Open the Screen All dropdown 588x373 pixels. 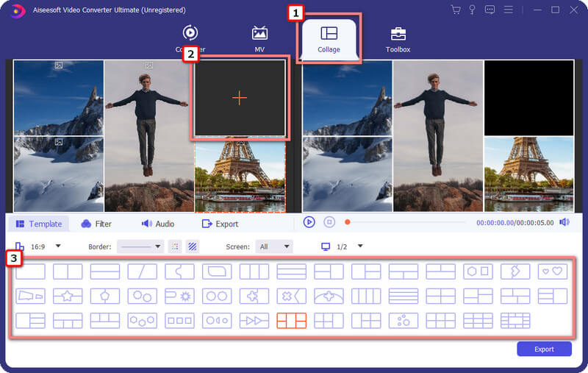(274, 246)
